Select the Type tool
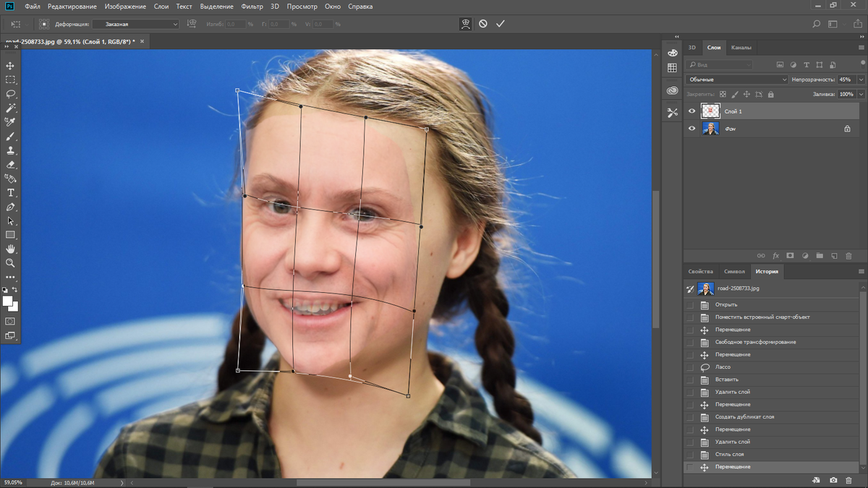The width and height of the screenshot is (868, 488). click(10, 192)
